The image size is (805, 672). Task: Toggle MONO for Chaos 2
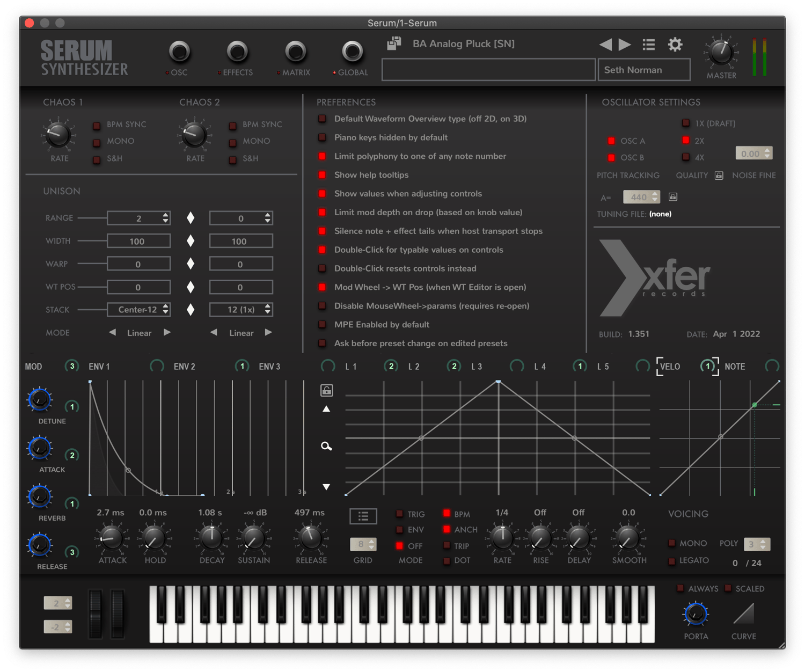click(x=232, y=143)
